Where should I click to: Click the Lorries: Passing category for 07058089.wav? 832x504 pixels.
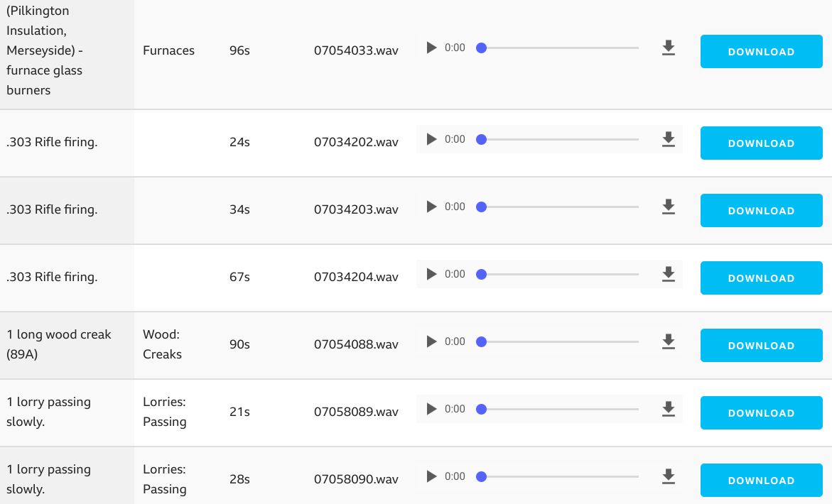click(x=165, y=412)
